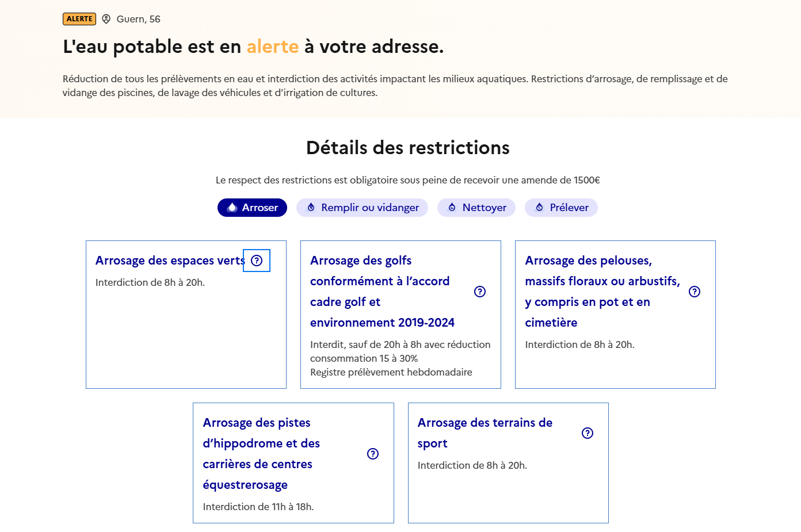Click 'Arrosage des pistes d'hippodrome' title

point(261,454)
